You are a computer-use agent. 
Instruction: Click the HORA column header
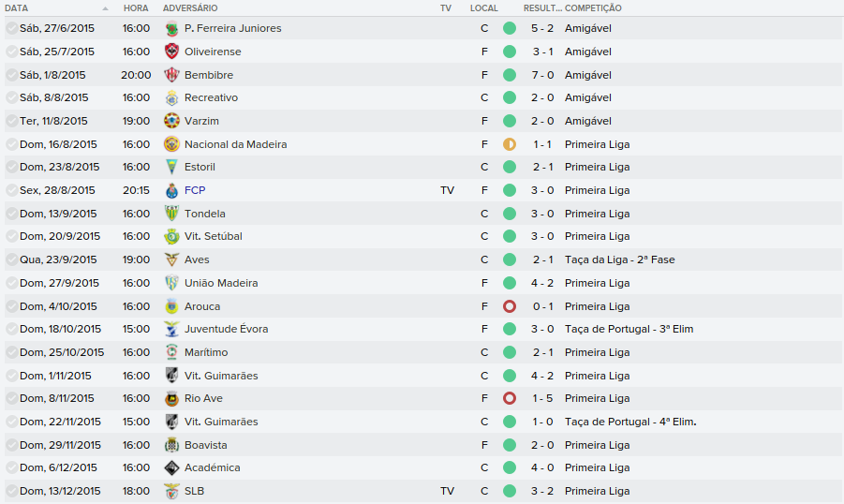[136, 7]
